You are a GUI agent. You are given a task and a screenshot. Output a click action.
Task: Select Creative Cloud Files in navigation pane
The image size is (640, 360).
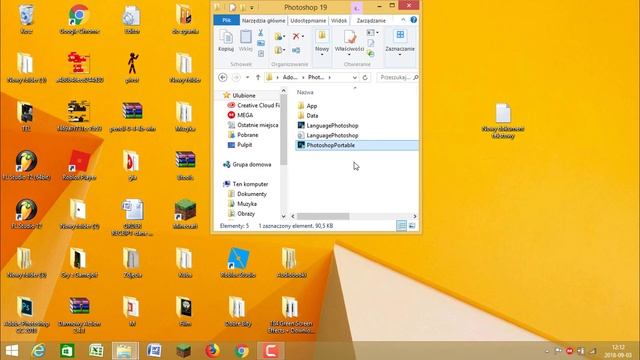click(254, 105)
